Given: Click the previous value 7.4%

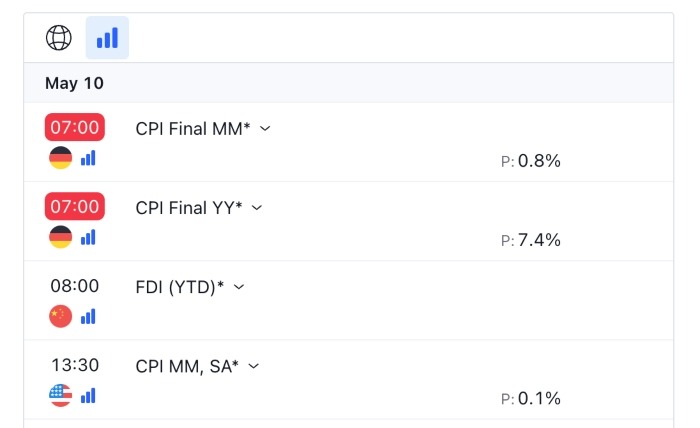Looking at the screenshot, I should (x=539, y=240).
